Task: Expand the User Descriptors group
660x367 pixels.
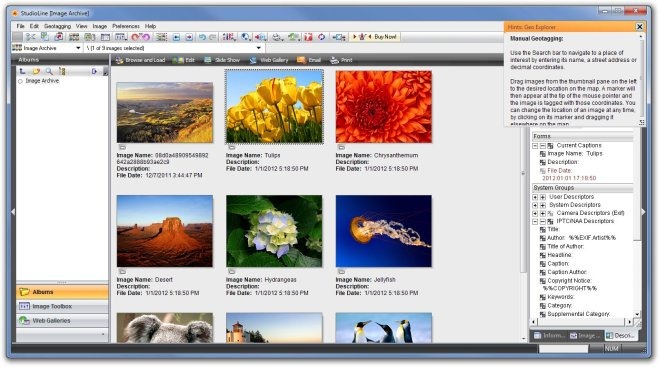Action: pos(535,197)
